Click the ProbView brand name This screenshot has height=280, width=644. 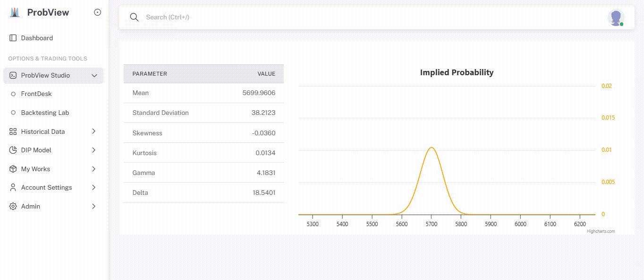(48, 13)
